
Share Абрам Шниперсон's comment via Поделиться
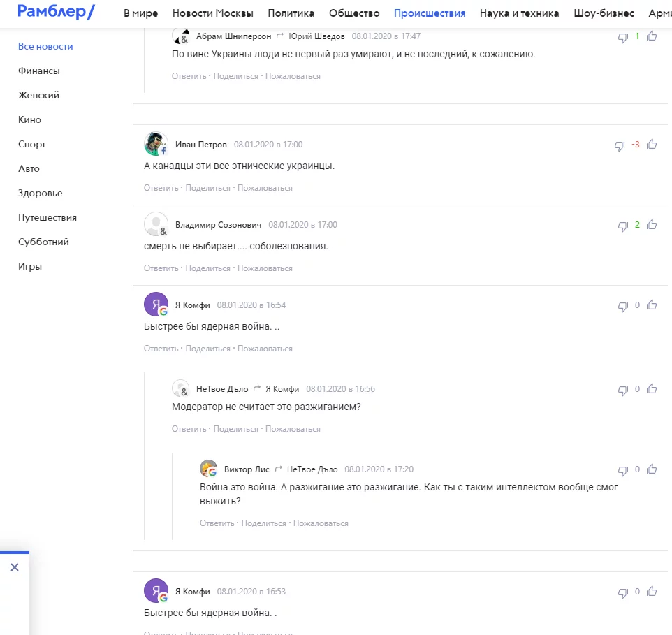click(235, 76)
